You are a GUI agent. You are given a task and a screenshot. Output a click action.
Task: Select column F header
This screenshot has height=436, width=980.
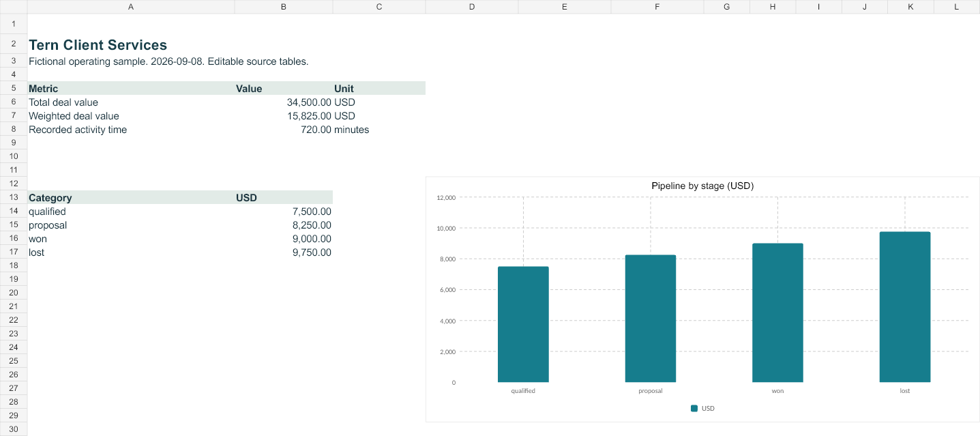tap(657, 7)
